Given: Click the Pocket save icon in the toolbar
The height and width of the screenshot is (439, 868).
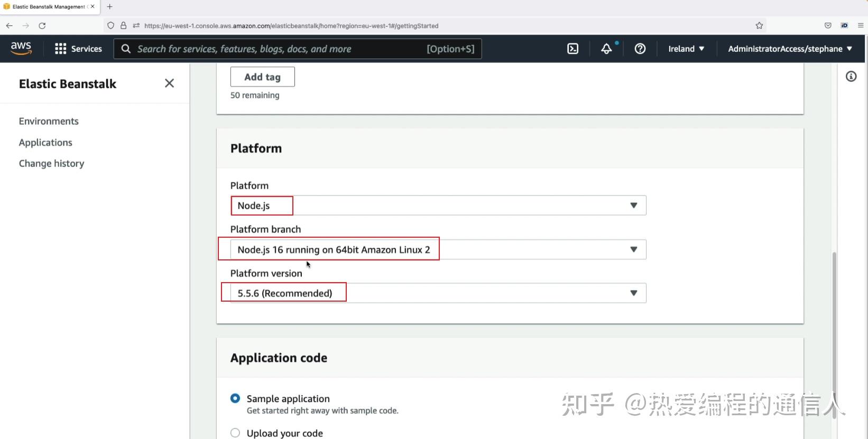Looking at the screenshot, I should [828, 25].
